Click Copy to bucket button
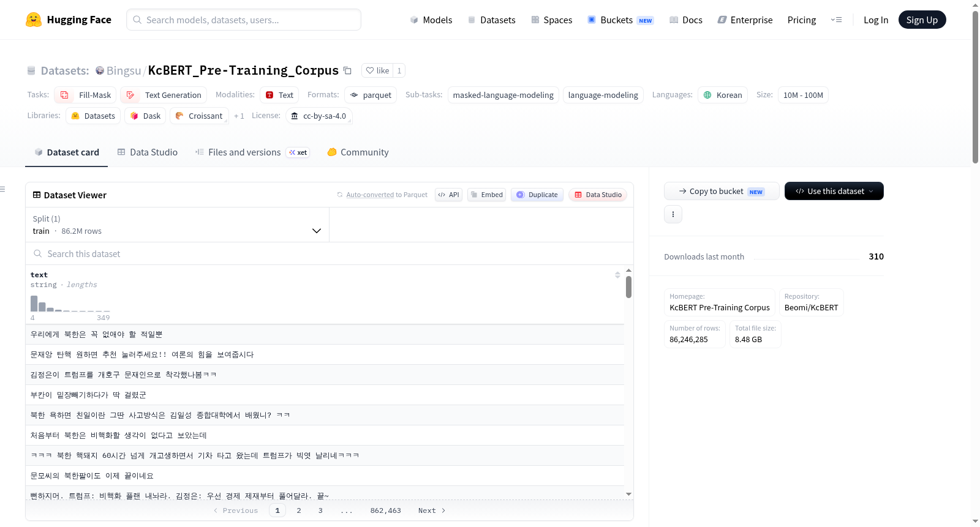 point(722,191)
